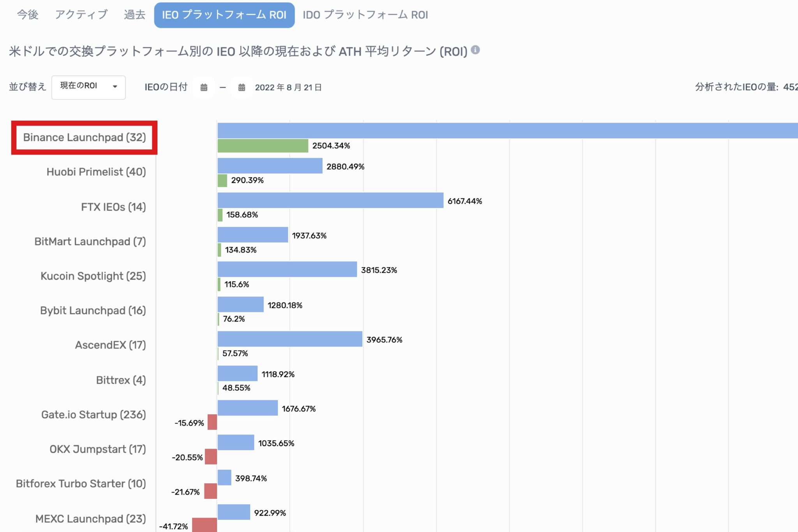Click the 115.6% value for Kucoin
This screenshot has height=532, width=798.
tap(237, 285)
